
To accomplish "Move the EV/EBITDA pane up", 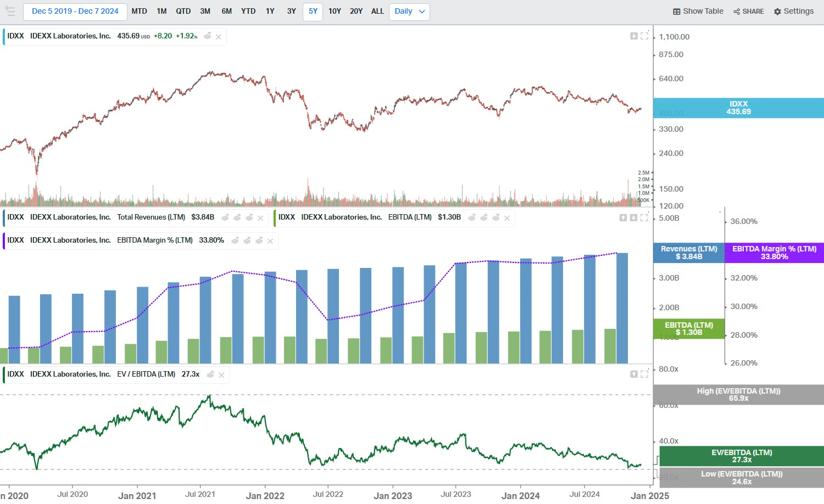I will [x=634, y=374].
